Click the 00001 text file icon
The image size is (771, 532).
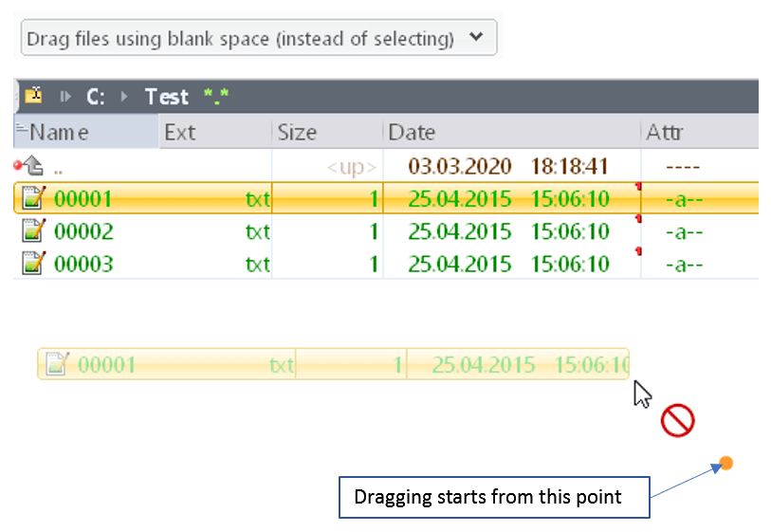pyautogui.click(x=33, y=198)
